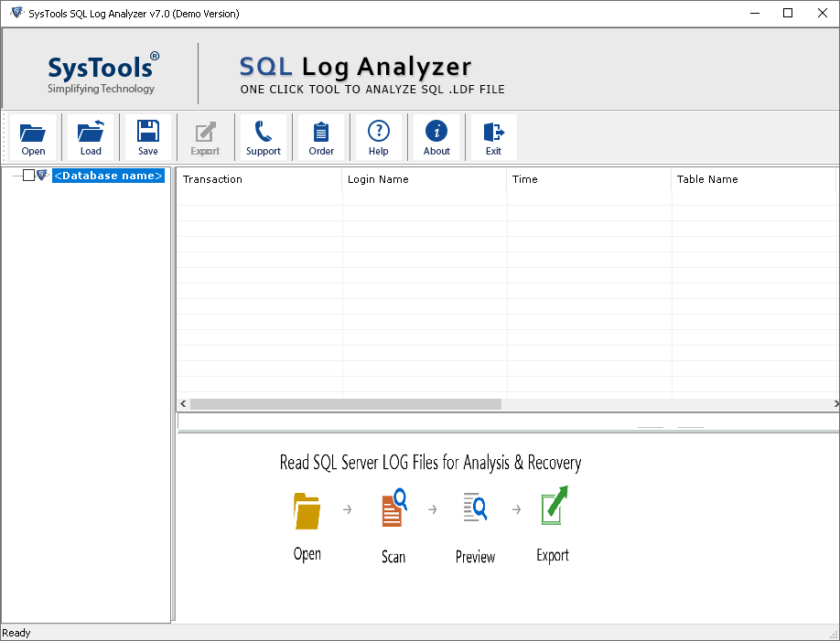Click the SysTools logo in the header

pyautogui.click(x=102, y=71)
